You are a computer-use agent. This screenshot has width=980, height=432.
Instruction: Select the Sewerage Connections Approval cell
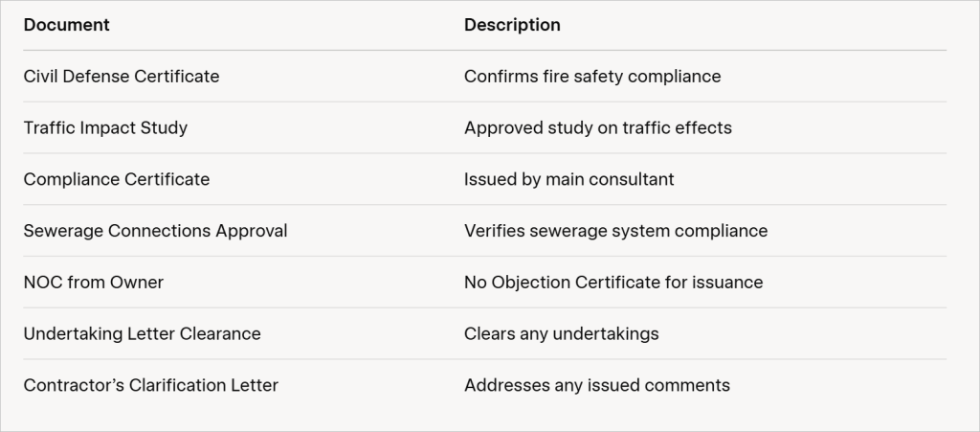(x=156, y=231)
